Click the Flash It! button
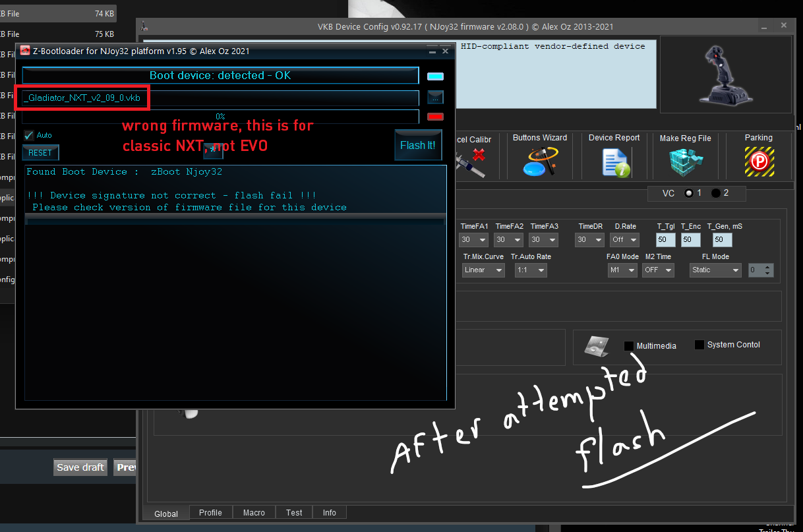This screenshot has height=532, width=803. tap(418, 145)
